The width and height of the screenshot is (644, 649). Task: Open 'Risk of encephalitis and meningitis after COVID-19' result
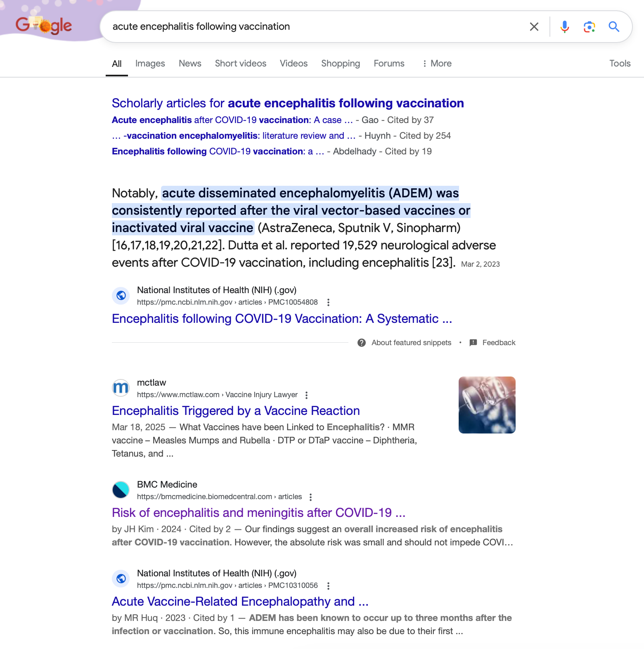click(258, 513)
